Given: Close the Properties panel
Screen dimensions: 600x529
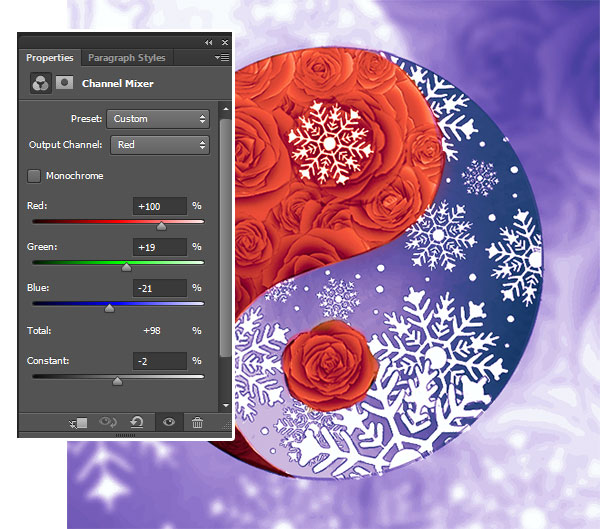Looking at the screenshot, I should (x=225, y=42).
